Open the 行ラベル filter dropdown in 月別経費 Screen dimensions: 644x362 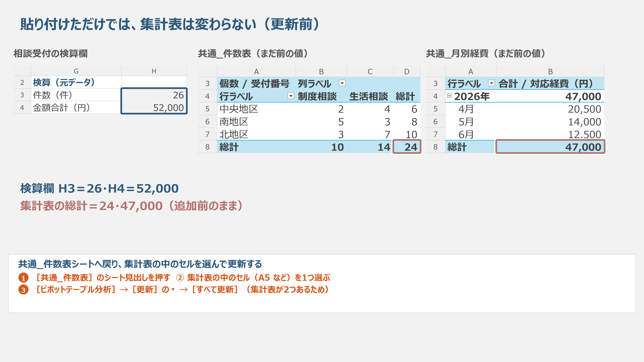[491, 83]
